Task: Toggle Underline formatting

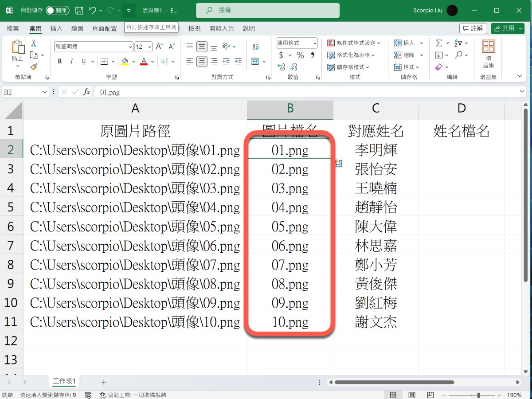Action: pyautogui.click(x=83, y=61)
